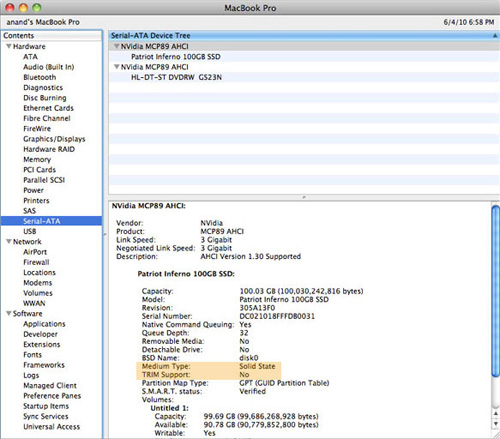Click the Queue Depth value 32
Screen dimensions: 500x439
[x=244, y=333]
